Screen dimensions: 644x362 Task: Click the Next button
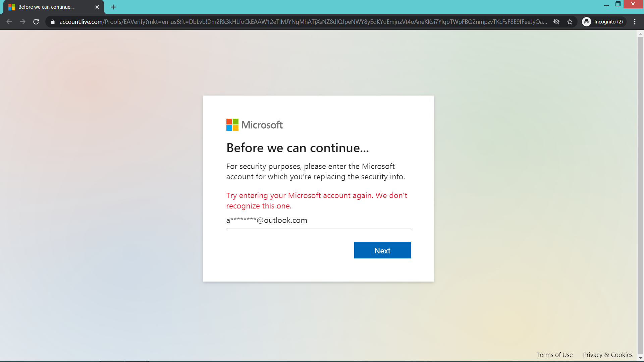382,250
